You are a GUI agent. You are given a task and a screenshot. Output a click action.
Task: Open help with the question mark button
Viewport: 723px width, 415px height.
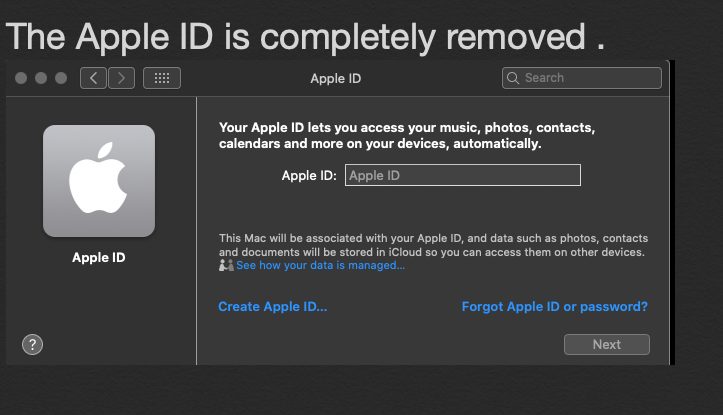pos(32,344)
